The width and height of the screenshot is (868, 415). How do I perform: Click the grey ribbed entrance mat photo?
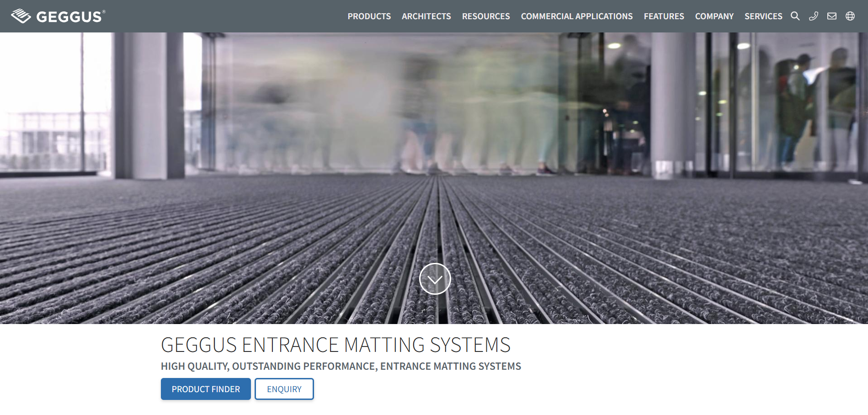point(229,251)
